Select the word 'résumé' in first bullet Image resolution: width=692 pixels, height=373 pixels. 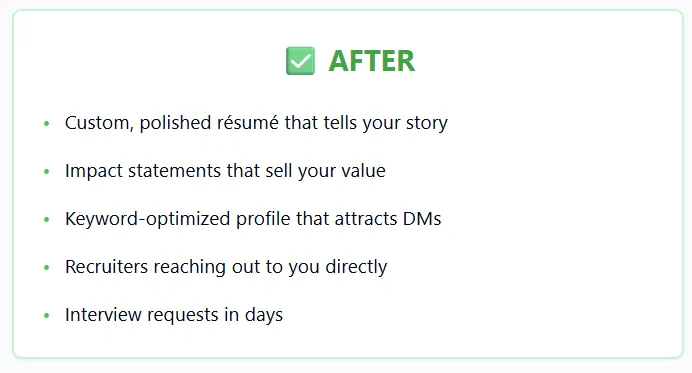248,123
